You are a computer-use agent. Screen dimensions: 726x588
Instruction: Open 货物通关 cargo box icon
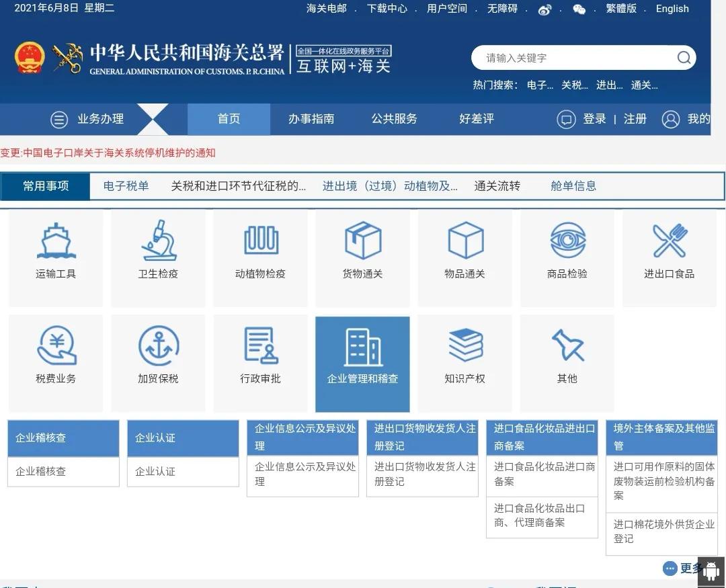[362, 240]
